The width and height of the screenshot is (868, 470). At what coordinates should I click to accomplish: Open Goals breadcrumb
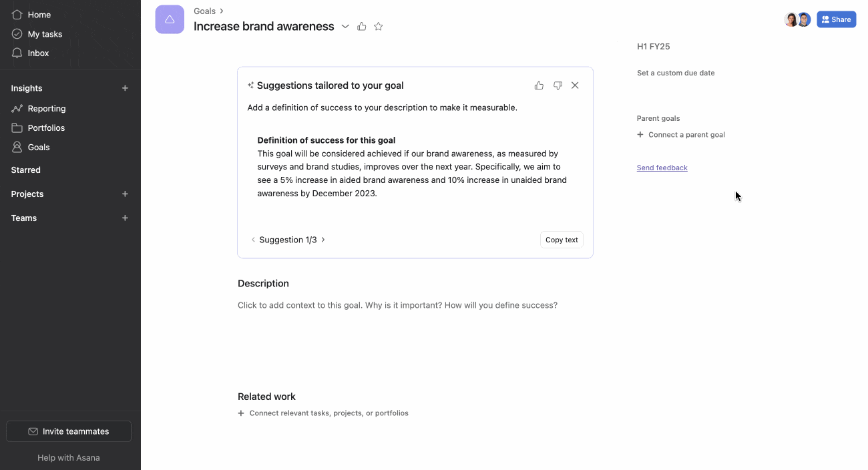[x=204, y=11]
